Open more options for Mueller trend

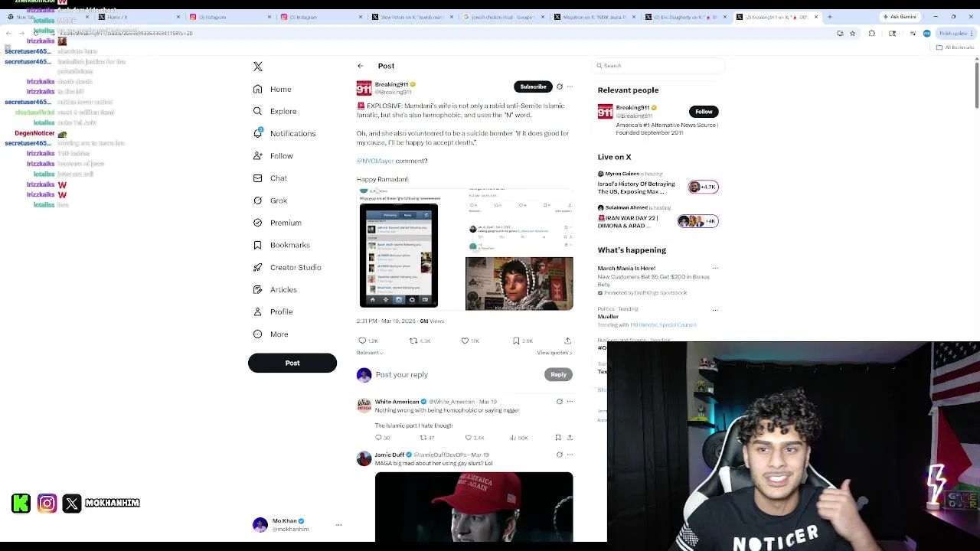click(715, 310)
